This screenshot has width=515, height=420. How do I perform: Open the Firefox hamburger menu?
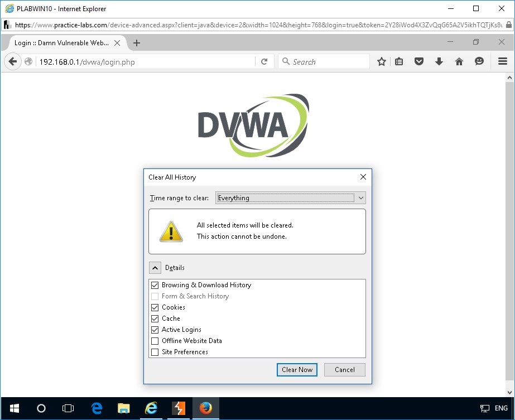click(x=503, y=62)
